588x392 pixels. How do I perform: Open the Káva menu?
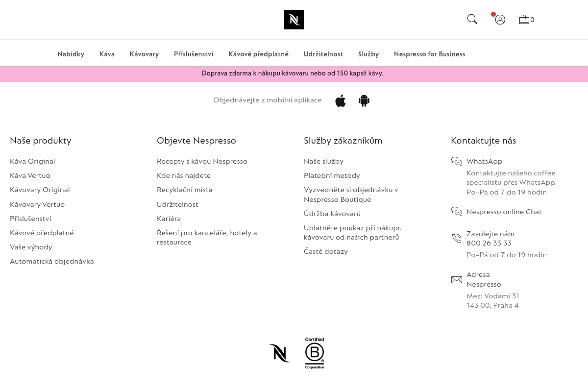coord(107,54)
